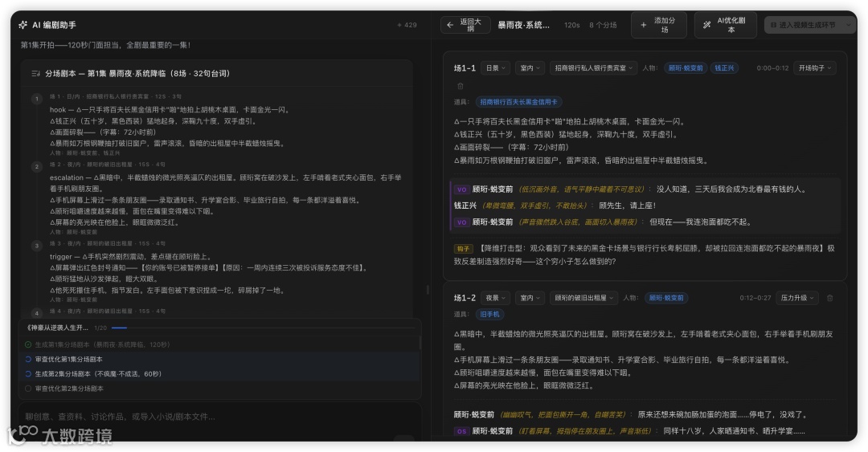The width and height of the screenshot is (868, 452).
Task: Expand chevron next to 进入视频生成环节
Action: [x=848, y=25]
